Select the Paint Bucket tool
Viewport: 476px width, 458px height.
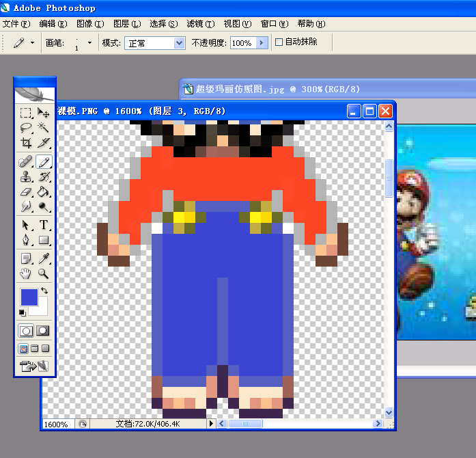click(x=44, y=192)
